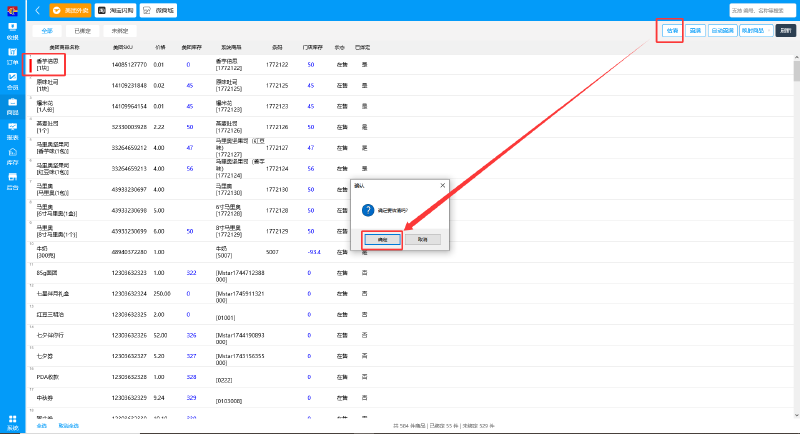Click the scrollbar up arrow
The width and height of the screenshot is (800, 434).
[x=797, y=57]
